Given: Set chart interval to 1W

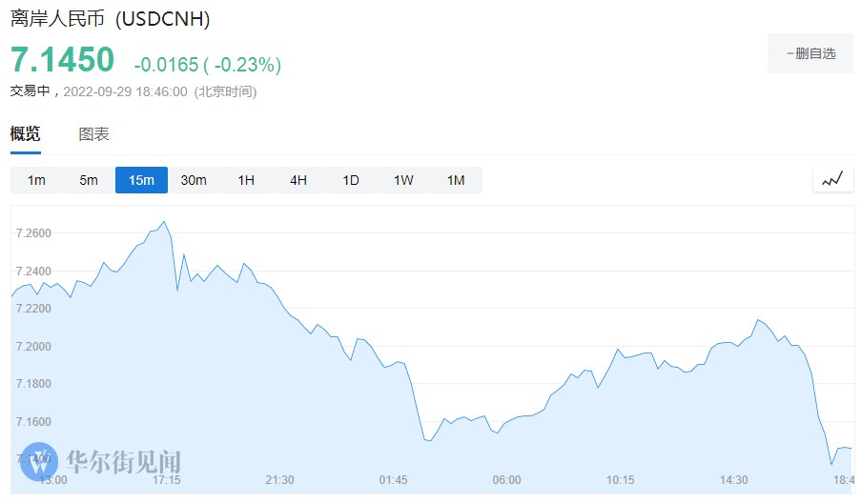Looking at the screenshot, I should point(403,180).
